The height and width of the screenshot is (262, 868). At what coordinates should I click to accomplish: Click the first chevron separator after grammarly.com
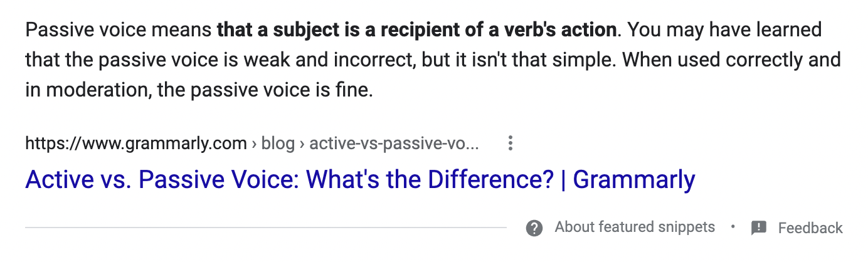coord(254,145)
